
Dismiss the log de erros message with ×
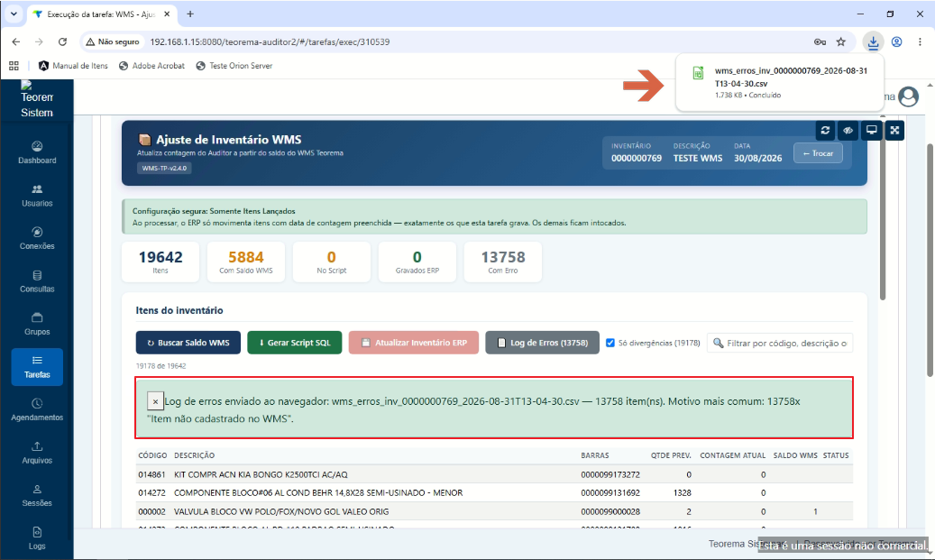(x=155, y=401)
